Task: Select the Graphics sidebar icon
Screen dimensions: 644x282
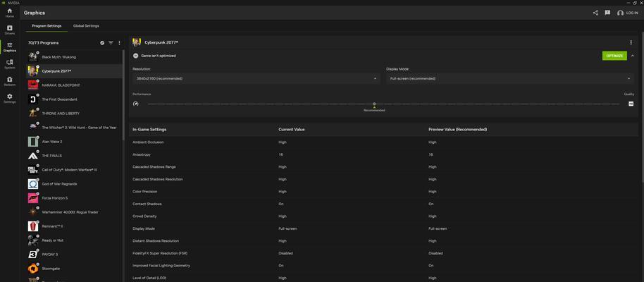Action: click(9, 47)
